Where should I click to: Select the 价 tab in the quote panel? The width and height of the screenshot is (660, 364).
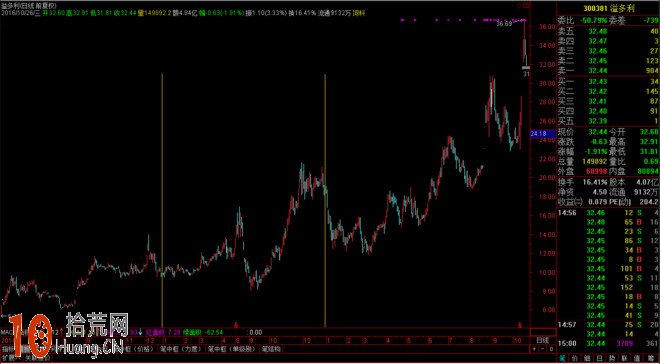click(x=575, y=358)
